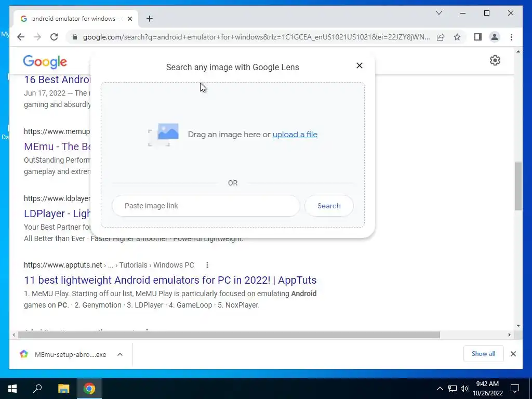The image size is (532, 399).
Task: Open the Chrome three-dot menu
Action: [511, 37]
